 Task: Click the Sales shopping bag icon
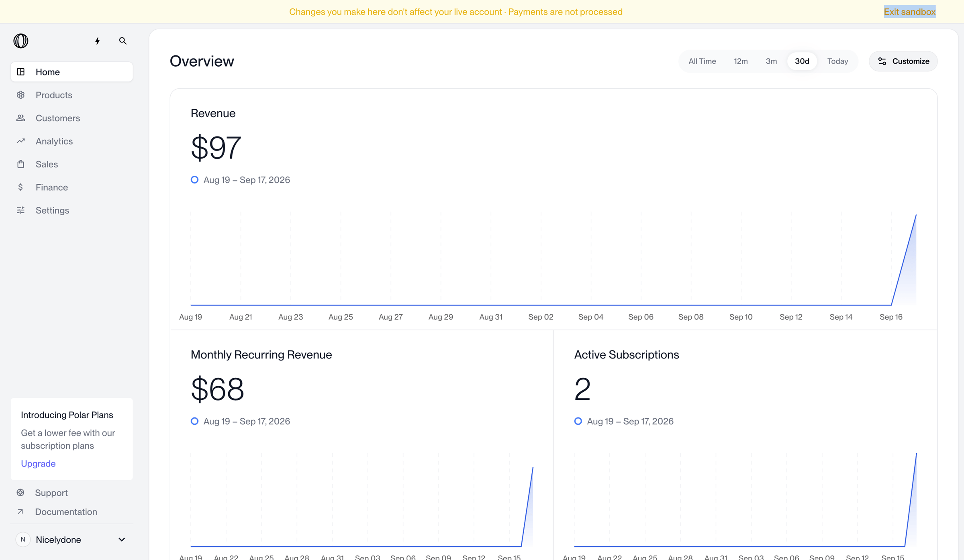pos(21,164)
